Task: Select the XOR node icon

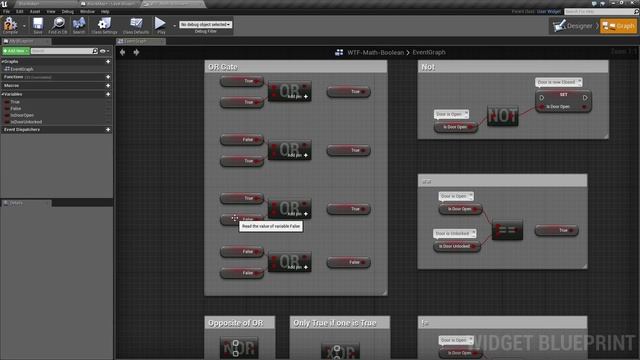Action: pyautogui.click(x=340, y=352)
